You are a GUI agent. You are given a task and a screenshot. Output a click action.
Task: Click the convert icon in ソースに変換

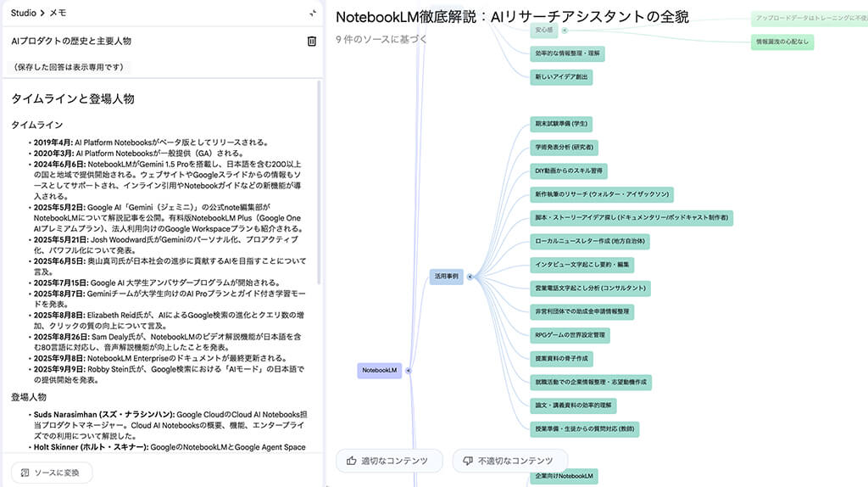(25, 473)
